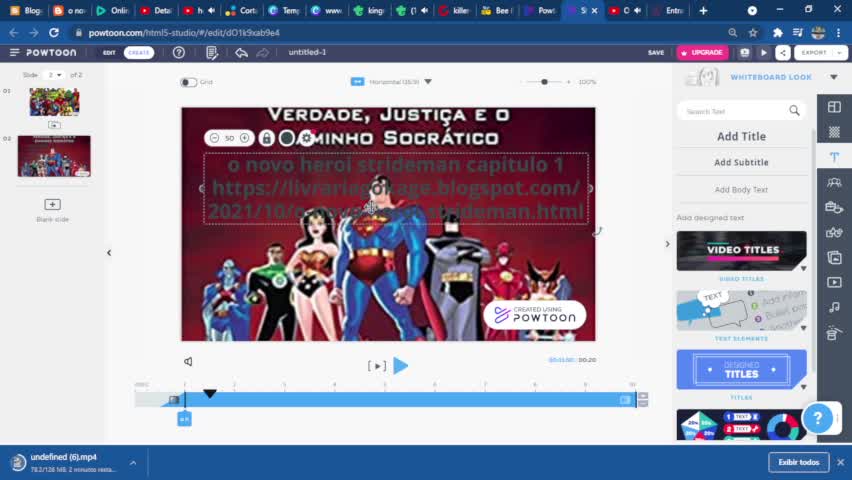
Task: Click Add Subtitle
Action: pyautogui.click(x=741, y=163)
